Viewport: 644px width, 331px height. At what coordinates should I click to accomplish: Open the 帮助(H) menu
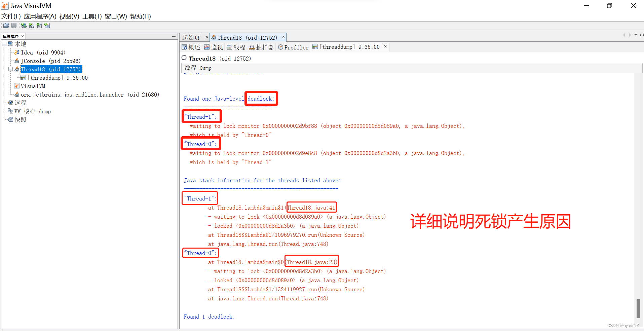click(141, 16)
